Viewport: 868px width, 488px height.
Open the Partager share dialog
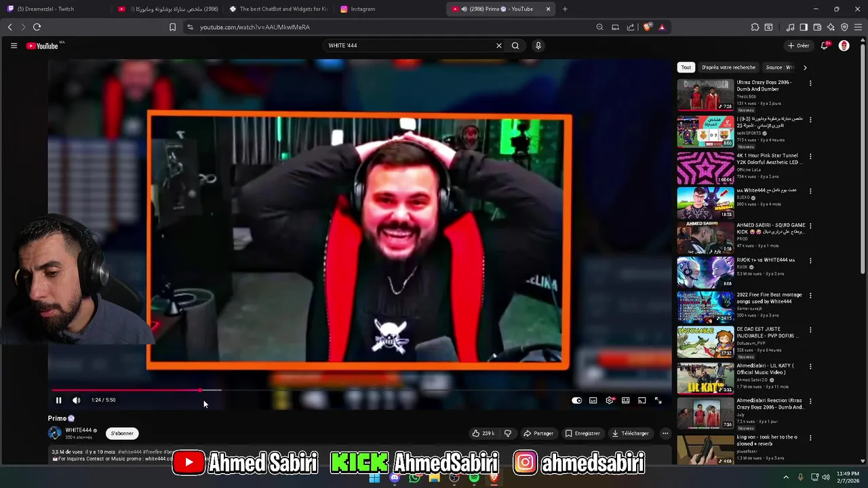pyautogui.click(x=538, y=433)
